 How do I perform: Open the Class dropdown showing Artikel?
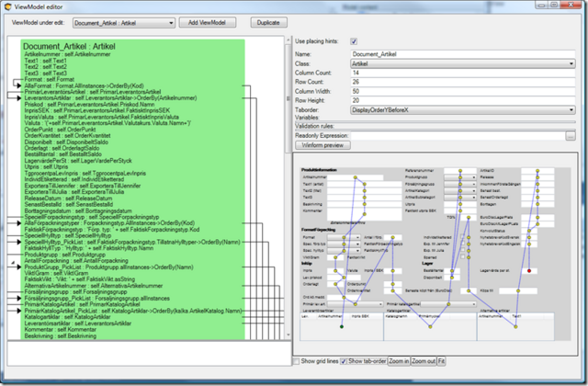tap(463, 63)
